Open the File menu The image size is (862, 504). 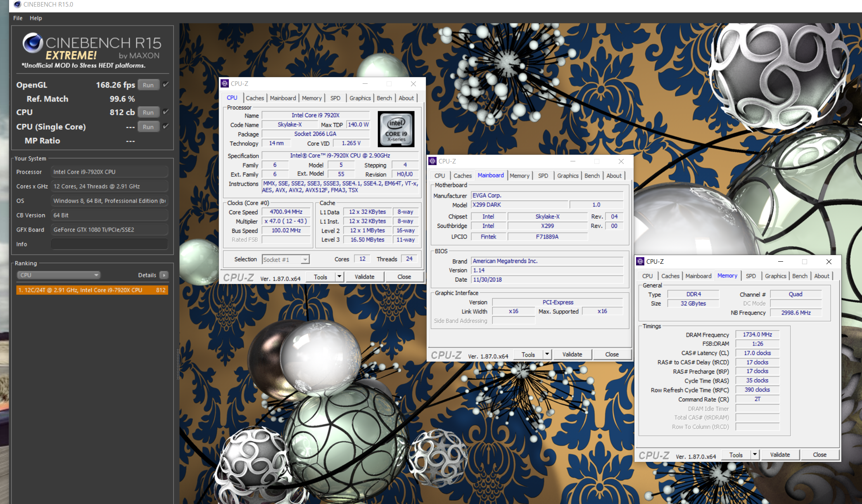pyautogui.click(x=18, y=18)
